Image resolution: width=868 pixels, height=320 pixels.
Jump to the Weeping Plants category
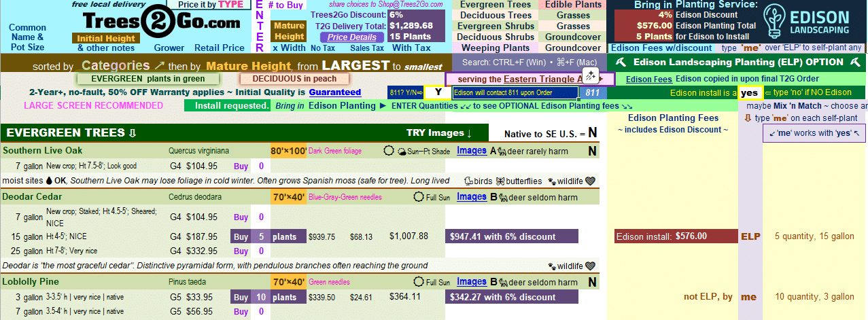point(495,48)
